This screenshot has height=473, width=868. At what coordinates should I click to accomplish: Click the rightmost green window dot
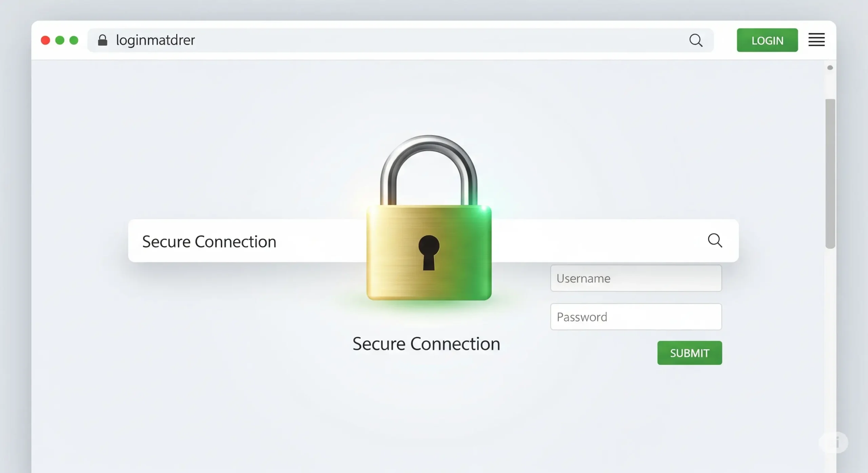(x=74, y=40)
